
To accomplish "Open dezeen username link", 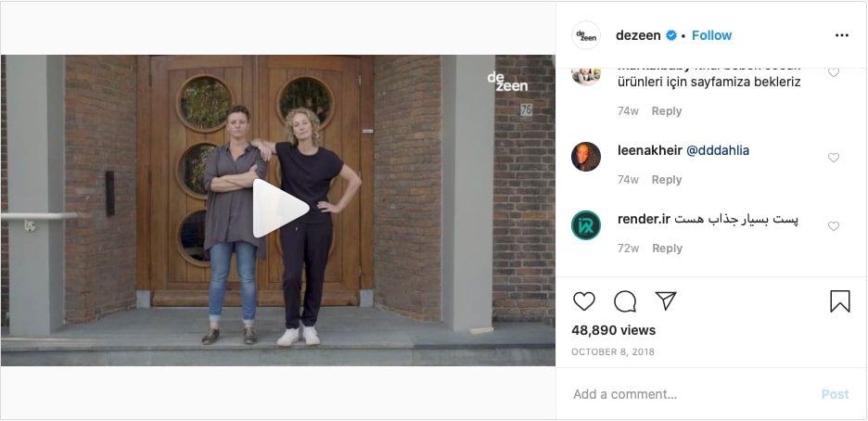I will (x=638, y=35).
